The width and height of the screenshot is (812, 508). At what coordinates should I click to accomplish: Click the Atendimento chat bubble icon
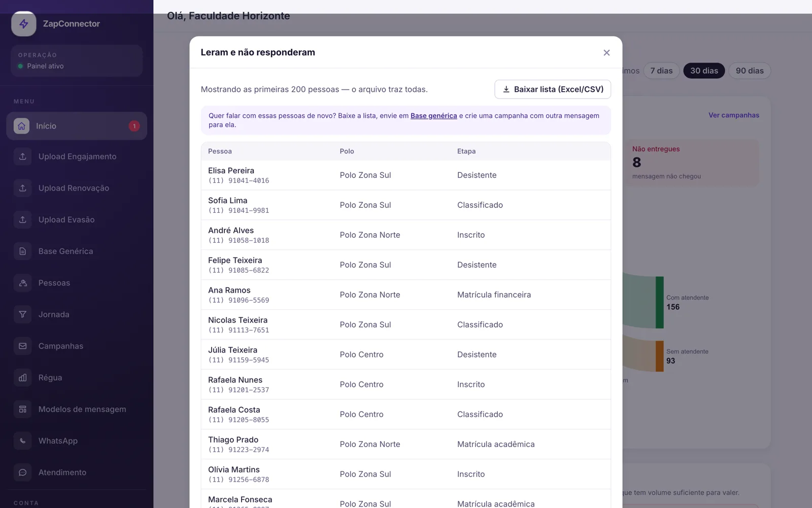(22, 472)
